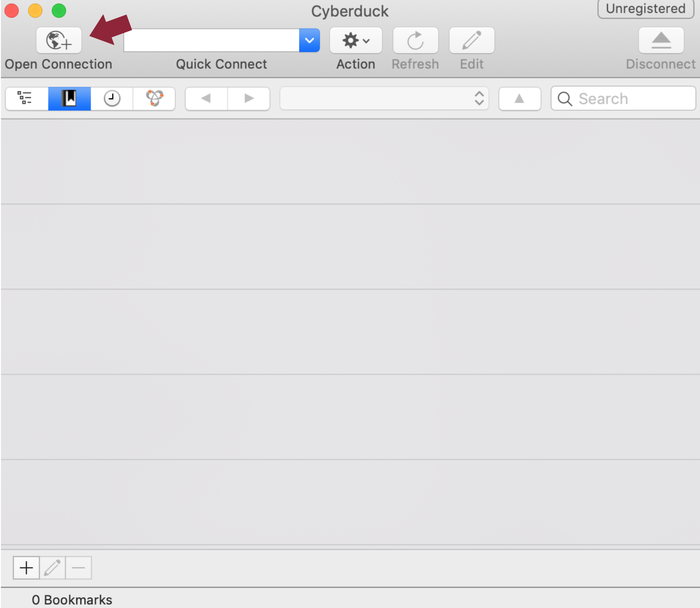Click the Edit pencil toolbar icon
Viewport: 700px width, 608px height.
click(x=471, y=40)
